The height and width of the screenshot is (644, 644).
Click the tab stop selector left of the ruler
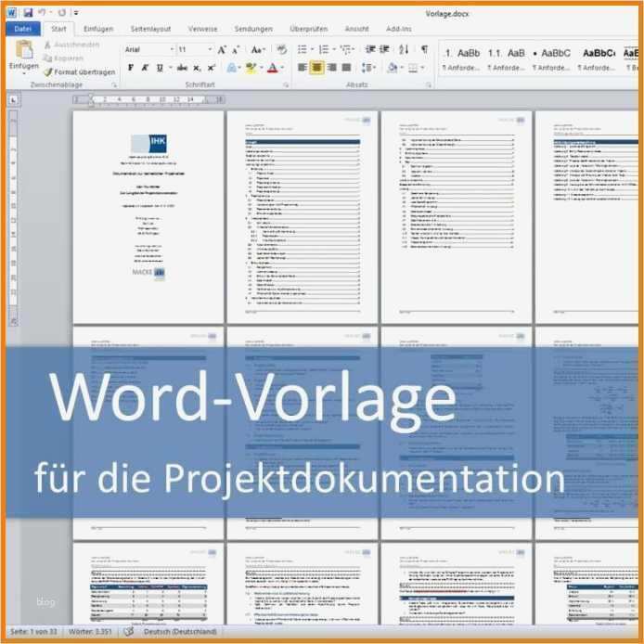[x=13, y=100]
